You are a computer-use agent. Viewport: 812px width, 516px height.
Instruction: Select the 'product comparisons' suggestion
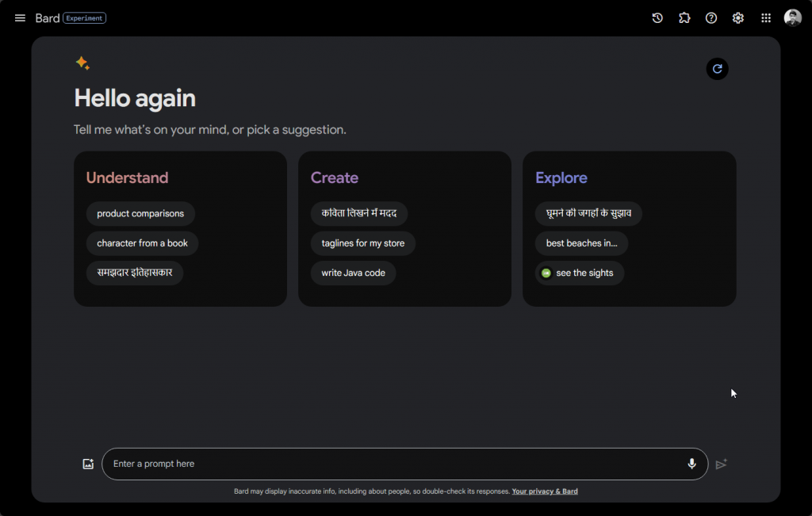pos(140,214)
